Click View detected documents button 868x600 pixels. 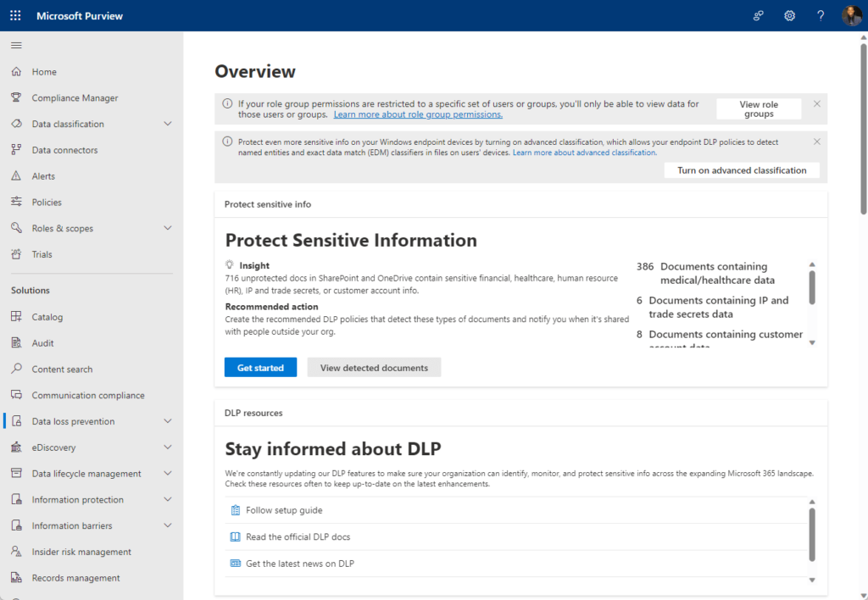(374, 367)
